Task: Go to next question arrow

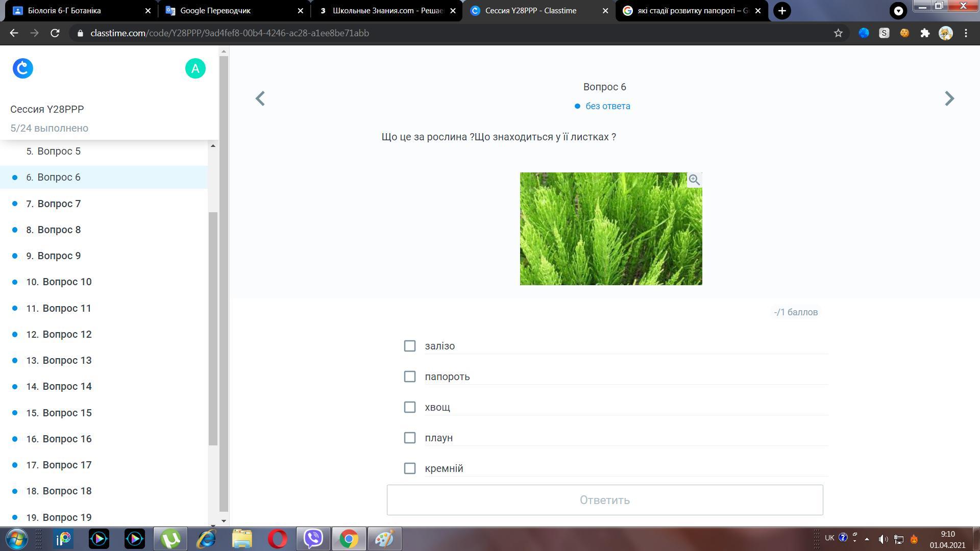Action: click(949, 98)
